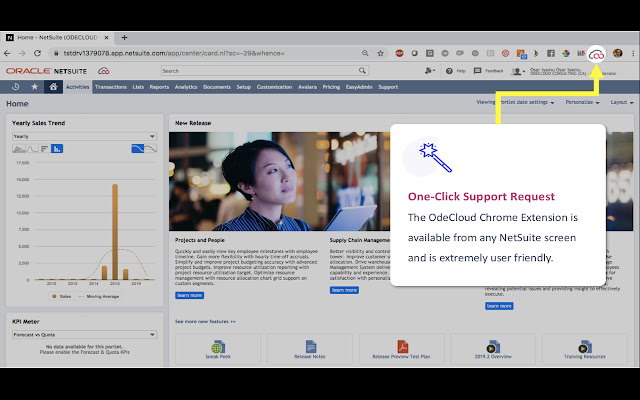Viewport: 640px width, 400px height.
Task: Open the Transactions menu
Action: (x=111, y=87)
